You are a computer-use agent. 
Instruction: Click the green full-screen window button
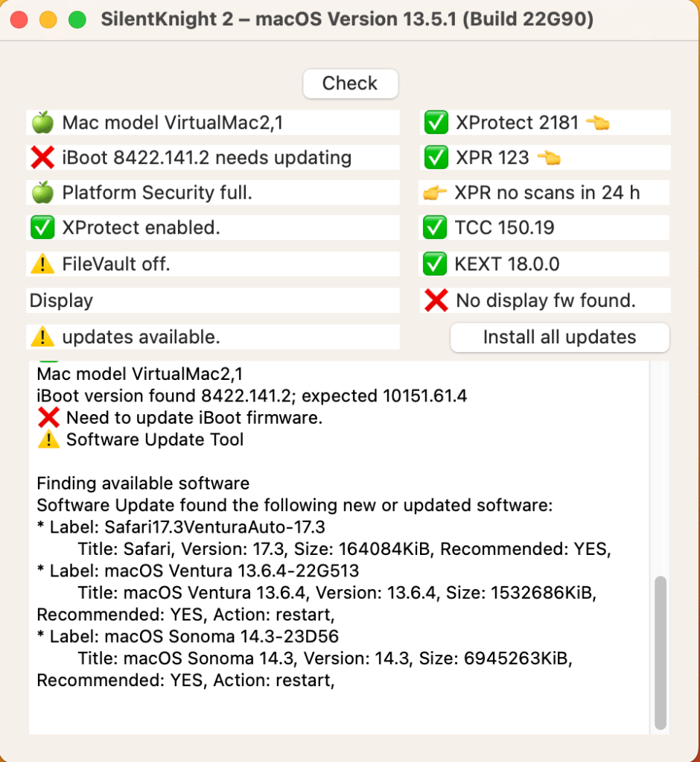pyautogui.click(x=77, y=20)
